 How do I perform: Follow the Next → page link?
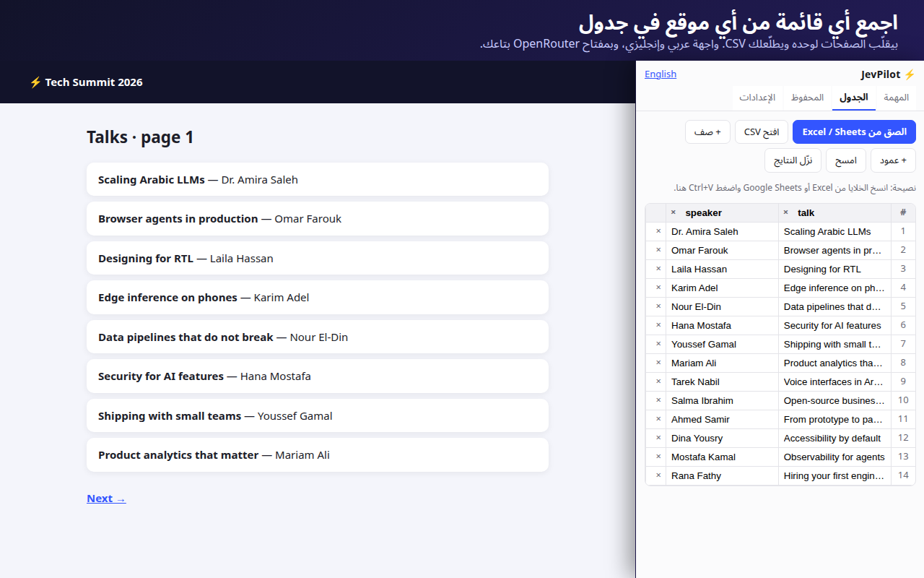point(106,499)
